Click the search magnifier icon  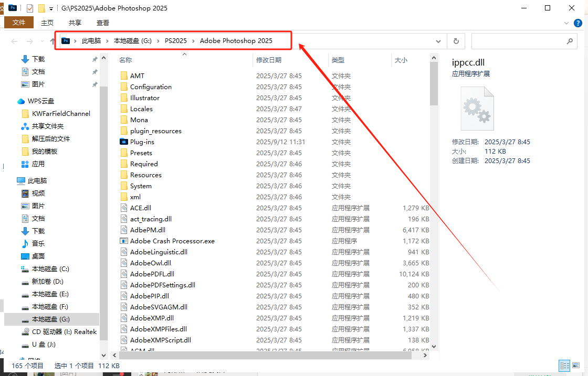coord(570,41)
